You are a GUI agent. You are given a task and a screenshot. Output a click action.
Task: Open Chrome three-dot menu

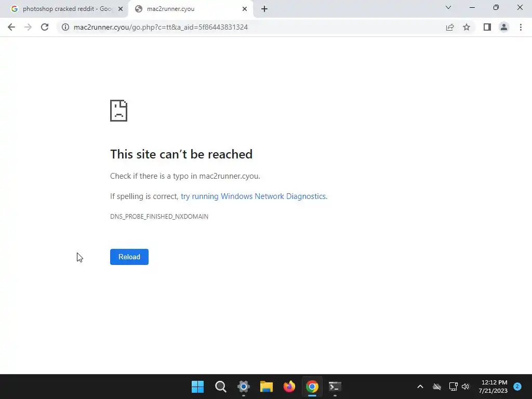(521, 27)
